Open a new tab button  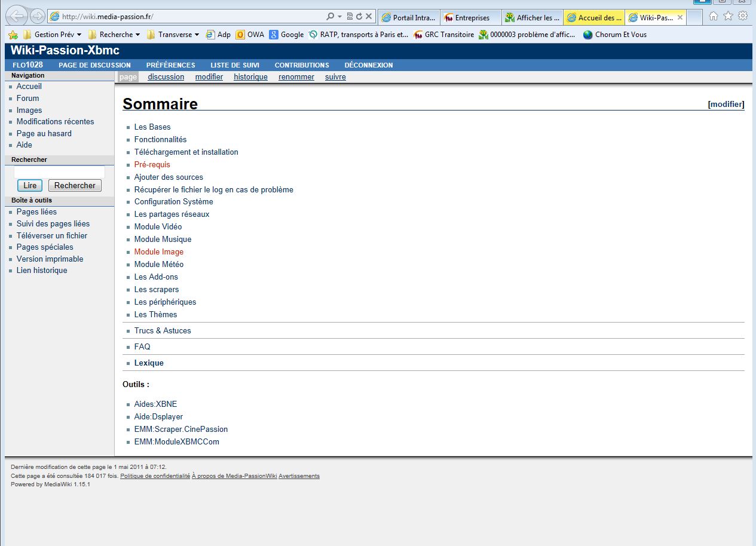tap(694, 17)
